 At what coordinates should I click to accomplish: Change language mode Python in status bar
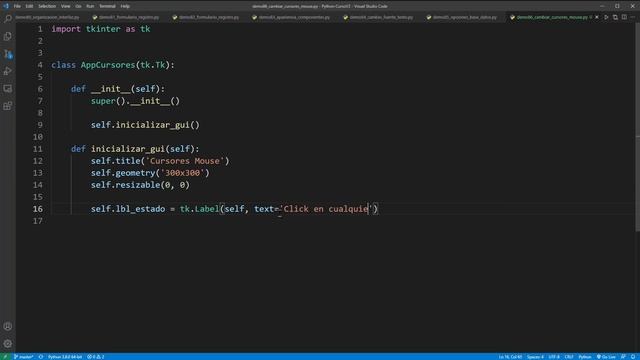click(x=584, y=357)
